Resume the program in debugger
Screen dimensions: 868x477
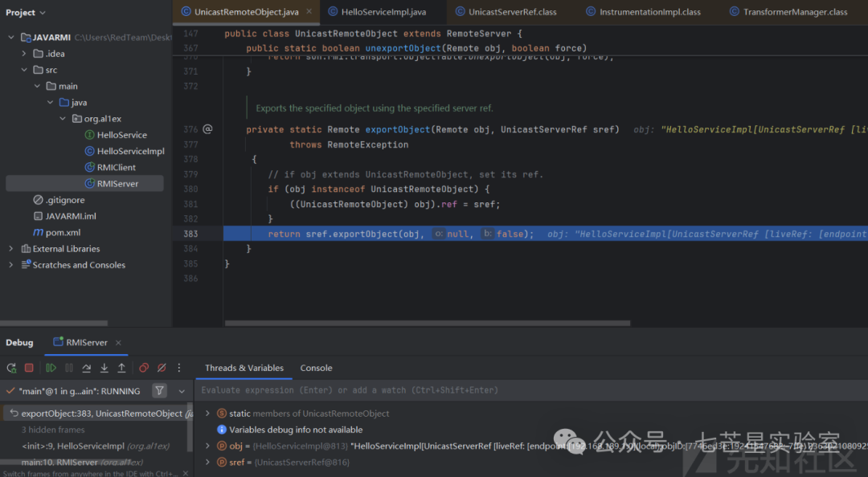click(51, 368)
